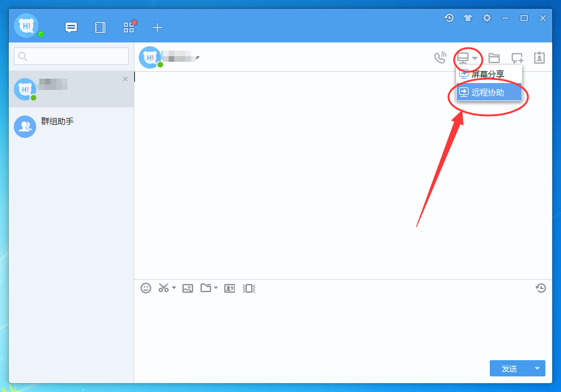Start a voice call with contact
Viewport: 561px width, 392px height.
pos(440,57)
